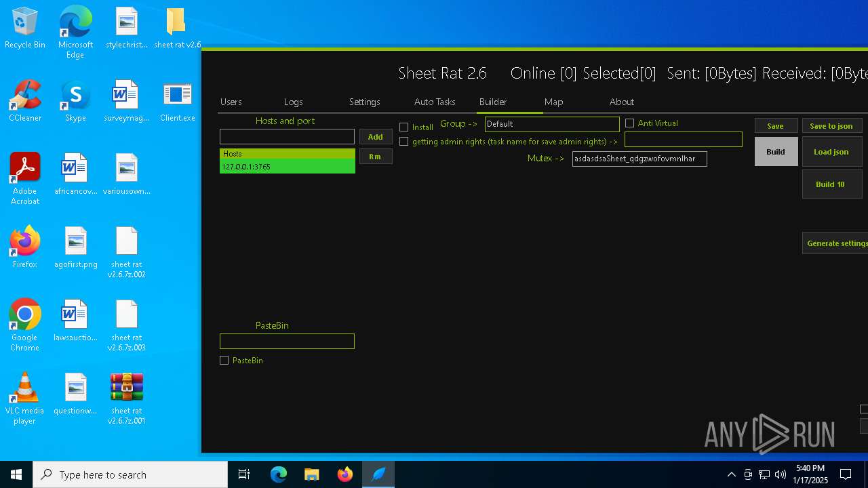Toggle the Install checkbox
Image resolution: width=868 pixels, height=488 pixels.
404,127
